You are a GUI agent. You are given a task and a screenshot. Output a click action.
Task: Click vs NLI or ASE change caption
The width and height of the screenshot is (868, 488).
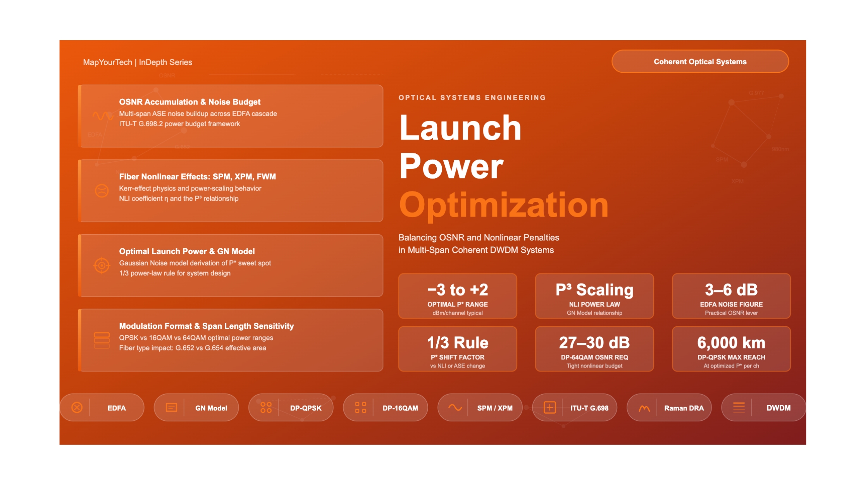[x=458, y=366]
